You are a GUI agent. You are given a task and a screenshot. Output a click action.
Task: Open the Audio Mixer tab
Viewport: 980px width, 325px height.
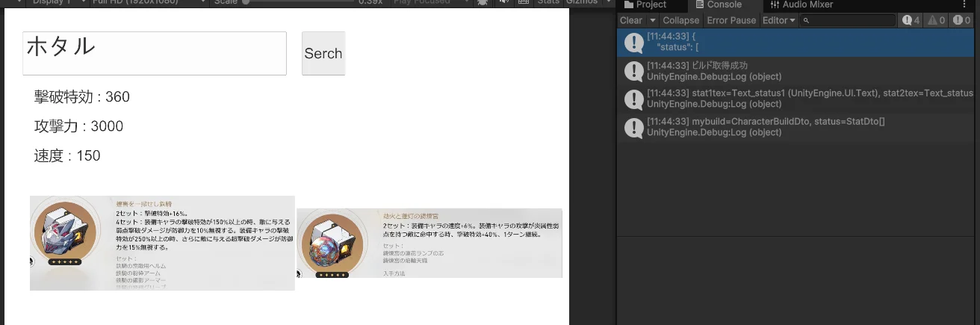(801, 4)
